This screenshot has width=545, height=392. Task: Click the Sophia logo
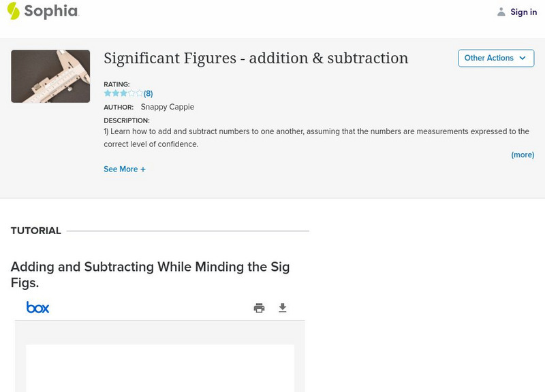[42, 11]
